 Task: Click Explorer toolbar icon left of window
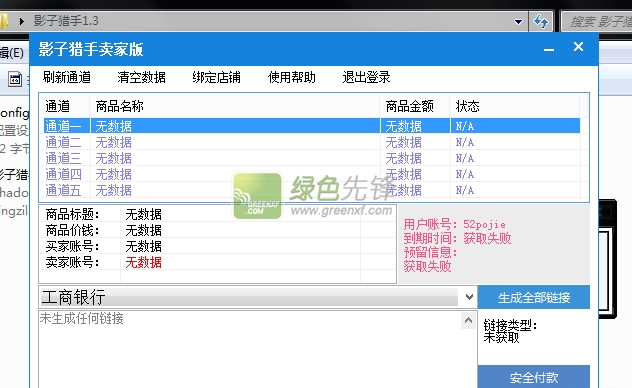15,79
